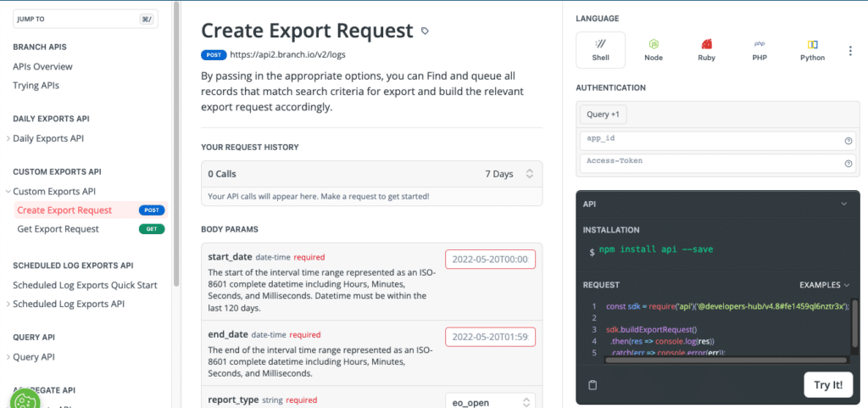The image size is (868, 408).
Task: Click the report_type parameter name
Action: click(x=232, y=400)
